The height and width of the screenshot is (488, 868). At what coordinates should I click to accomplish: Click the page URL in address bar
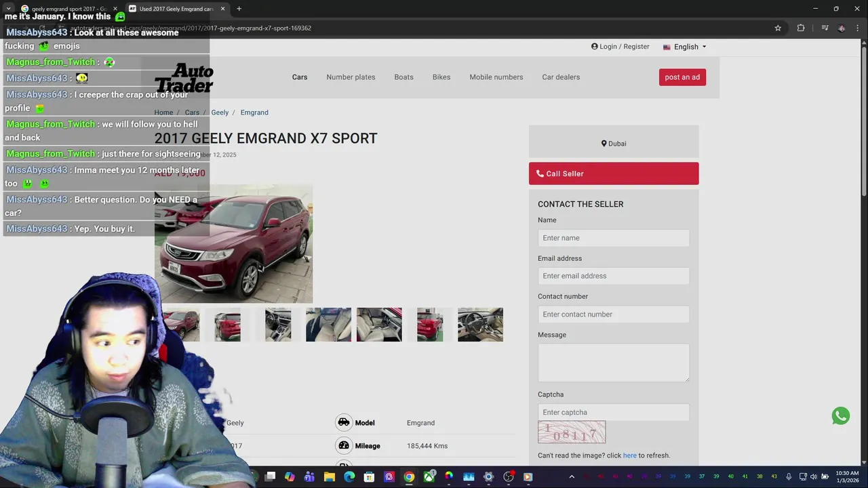191,28
